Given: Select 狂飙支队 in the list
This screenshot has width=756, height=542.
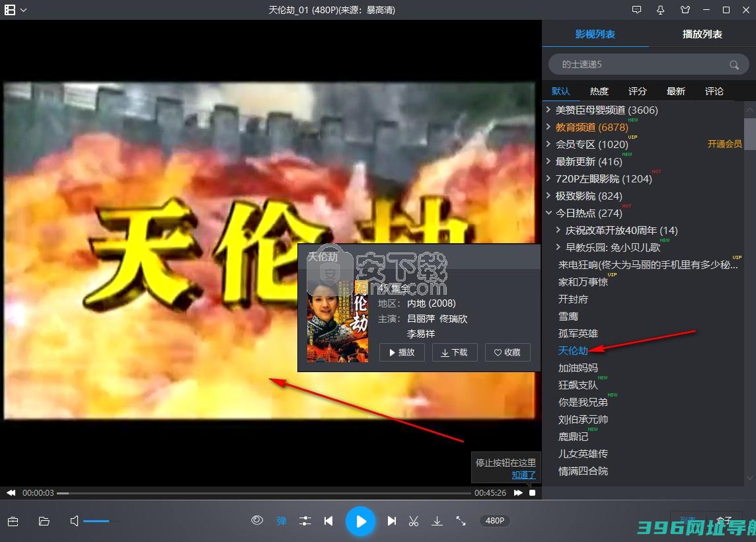Looking at the screenshot, I should pos(578,385).
